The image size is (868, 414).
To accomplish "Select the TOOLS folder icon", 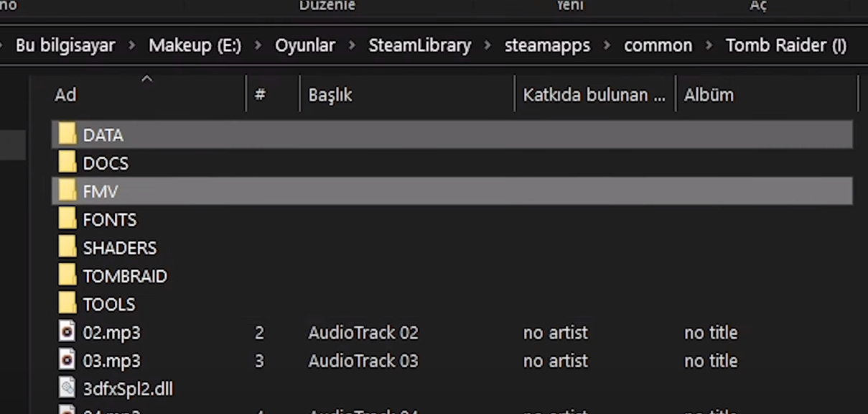I will click(67, 304).
